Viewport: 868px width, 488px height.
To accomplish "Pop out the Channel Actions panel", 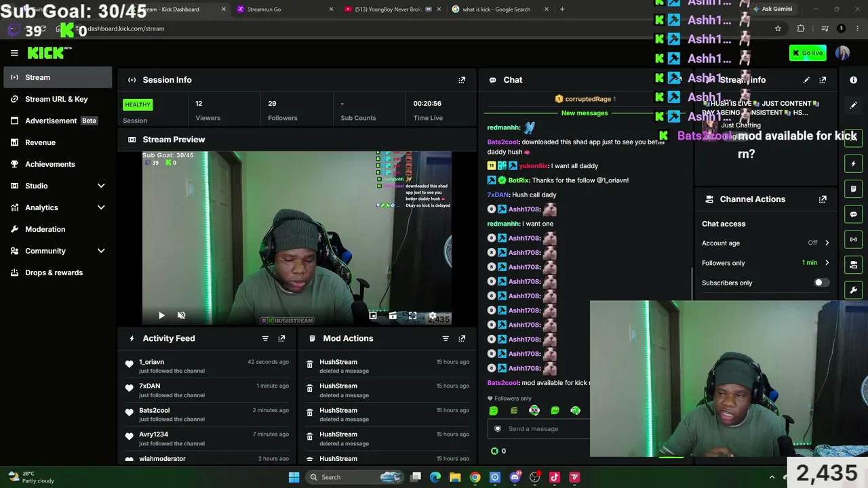I will pos(823,199).
